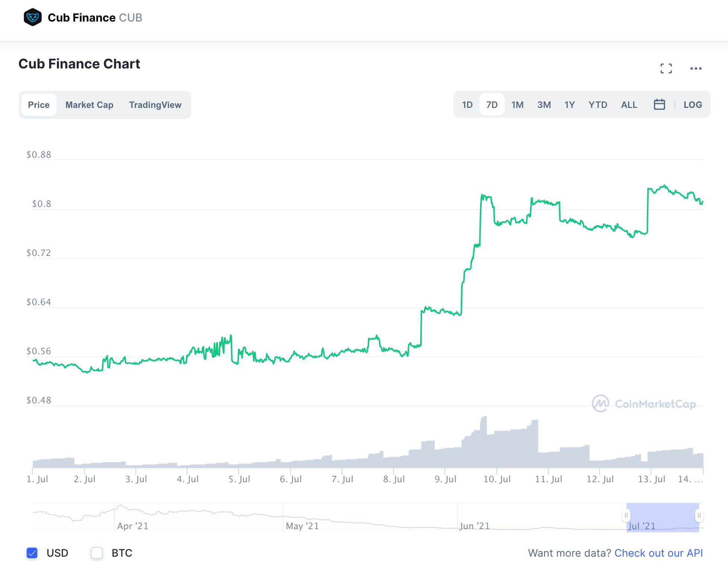Open the three-dot more options menu
Viewport: 728px width, 582px height.
[x=696, y=68]
